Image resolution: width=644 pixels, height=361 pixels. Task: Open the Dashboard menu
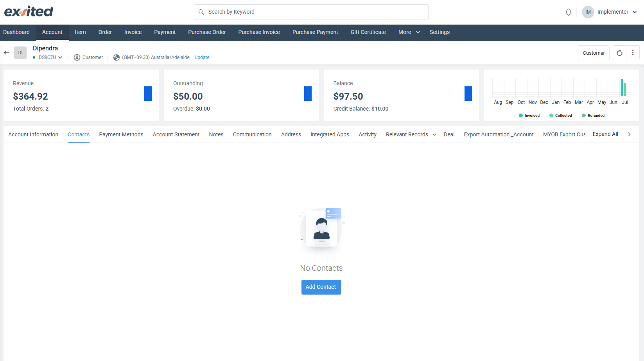point(16,32)
